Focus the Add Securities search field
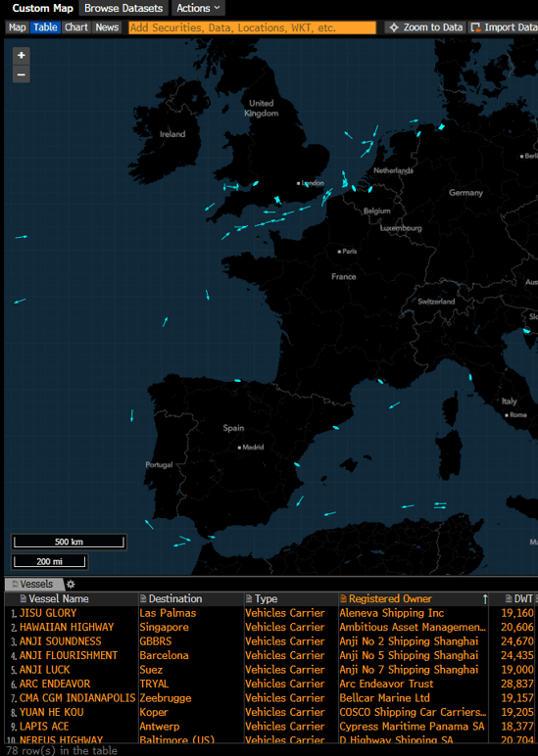The height and width of the screenshot is (756, 538). click(x=252, y=27)
